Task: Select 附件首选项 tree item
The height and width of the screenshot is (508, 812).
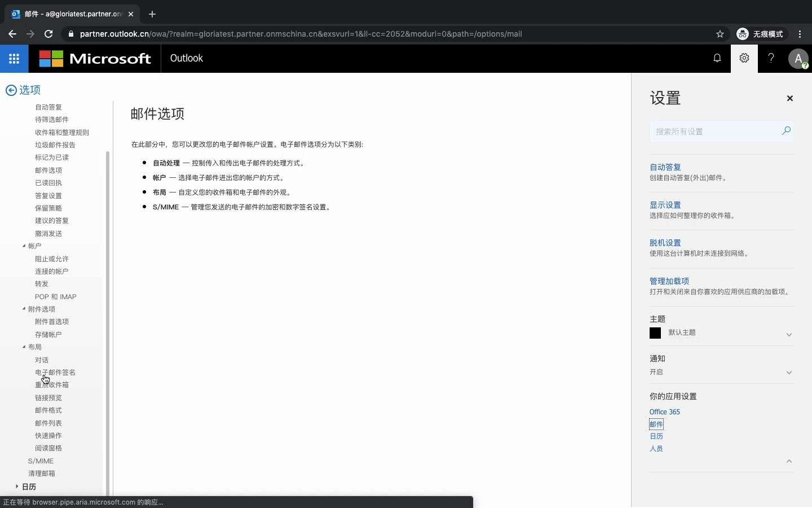Action: click(52, 322)
